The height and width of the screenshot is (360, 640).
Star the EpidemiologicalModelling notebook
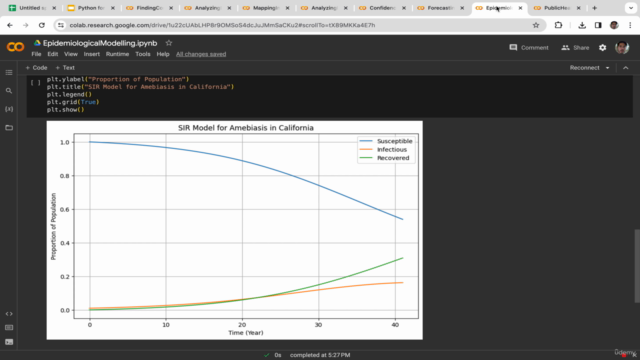coord(169,43)
